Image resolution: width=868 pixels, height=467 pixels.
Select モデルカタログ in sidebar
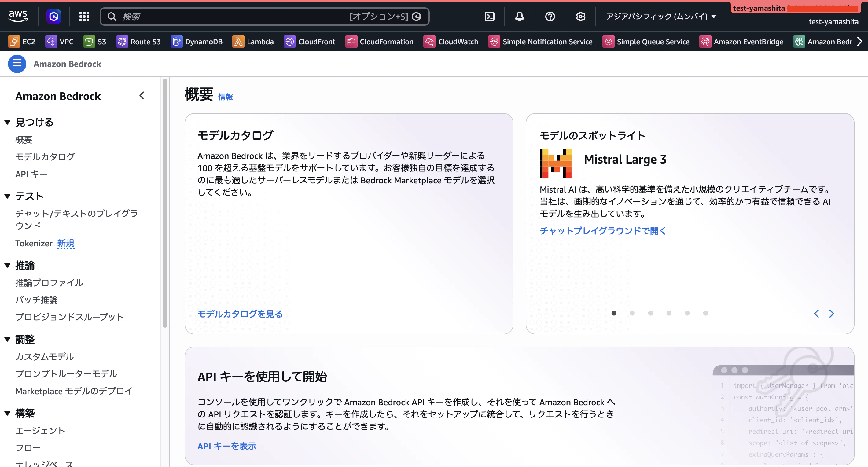point(45,157)
